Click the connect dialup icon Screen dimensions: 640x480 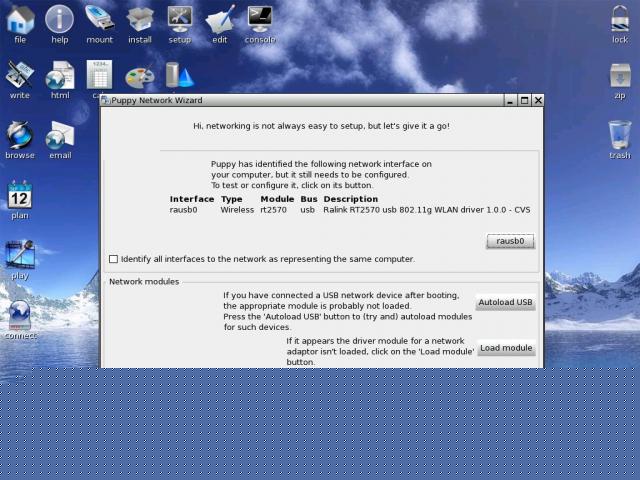tap(20, 316)
